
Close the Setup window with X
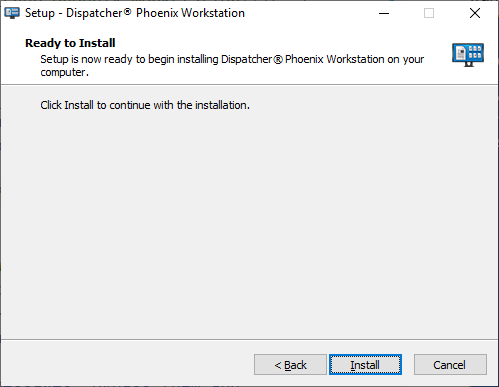point(475,13)
